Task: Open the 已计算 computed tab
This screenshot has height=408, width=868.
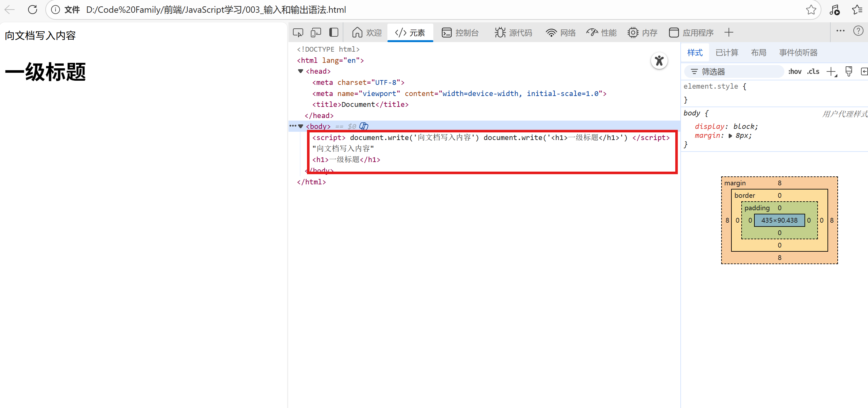Action: (727, 53)
